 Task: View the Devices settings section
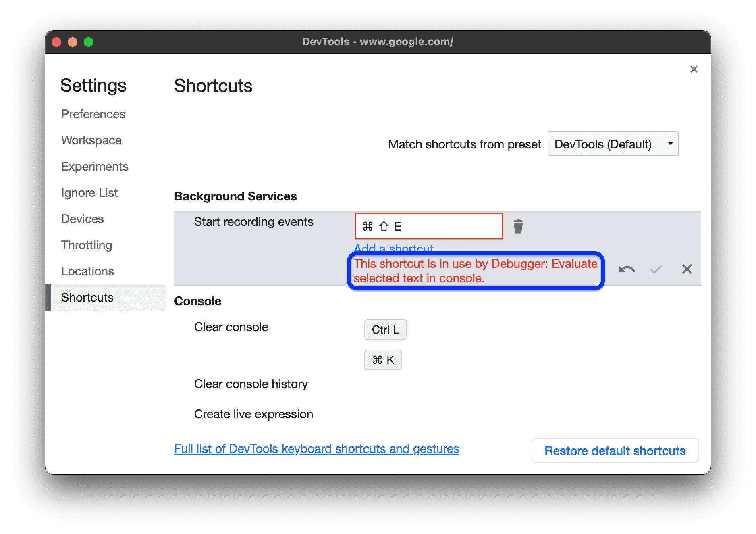[x=82, y=219]
